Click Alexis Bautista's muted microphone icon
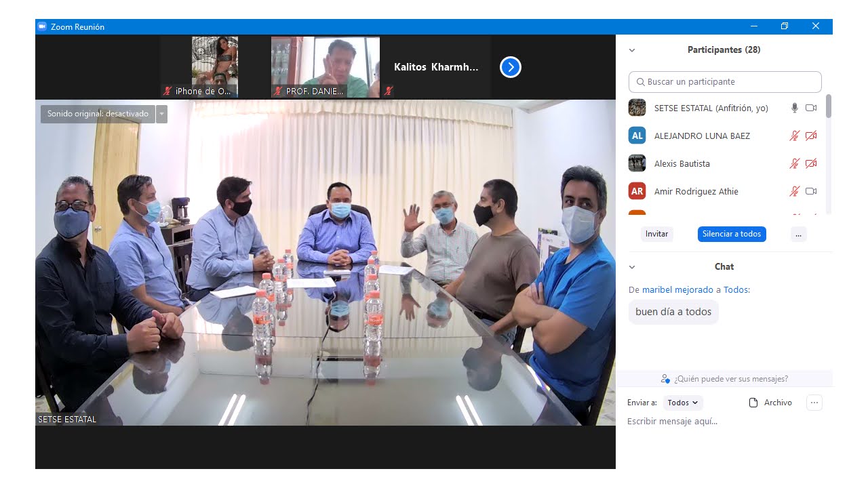The height and width of the screenshot is (488, 868). tap(795, 163)
